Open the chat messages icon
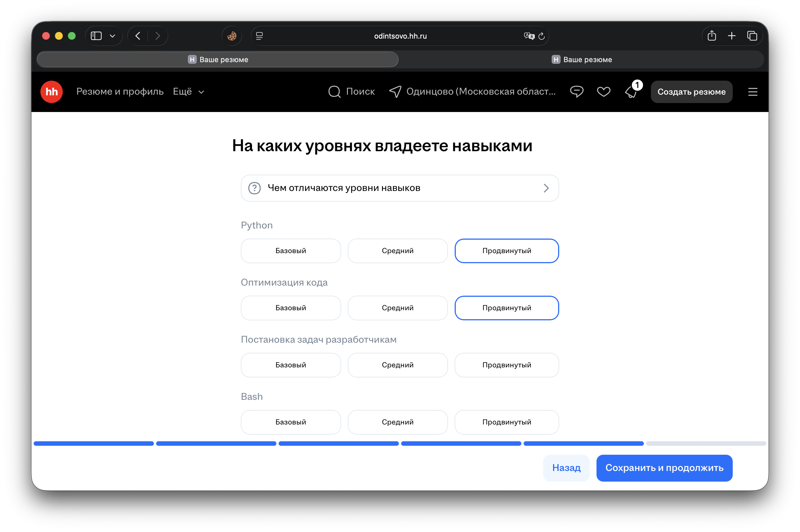 577,92
